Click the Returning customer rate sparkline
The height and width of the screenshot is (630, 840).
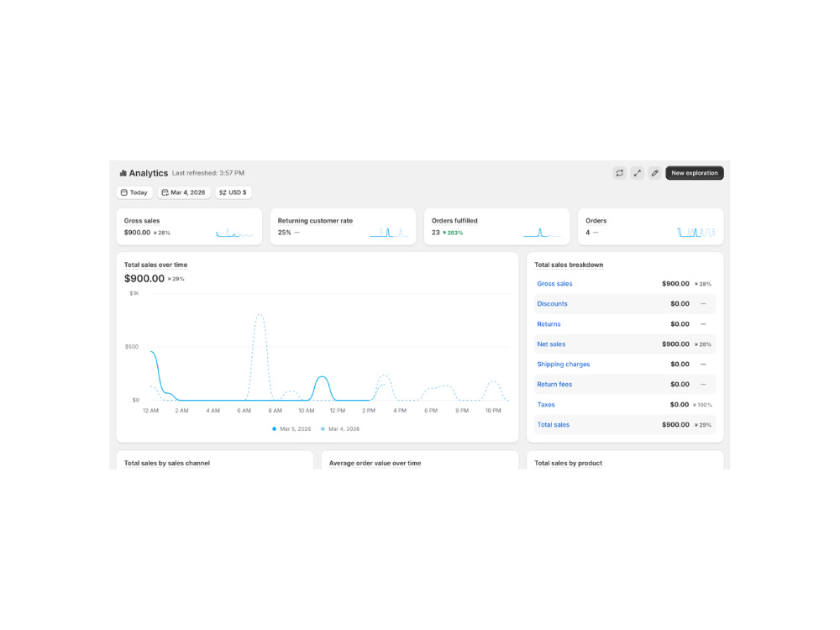point(388,233)
